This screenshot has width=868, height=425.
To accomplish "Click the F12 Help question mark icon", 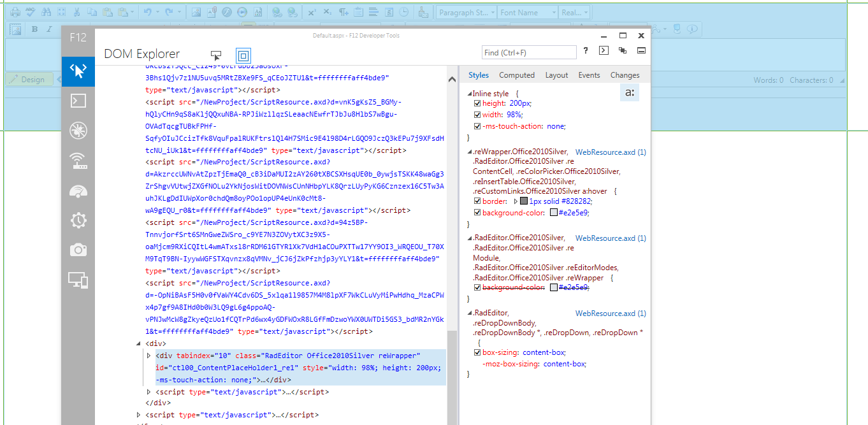I will 586,51.
